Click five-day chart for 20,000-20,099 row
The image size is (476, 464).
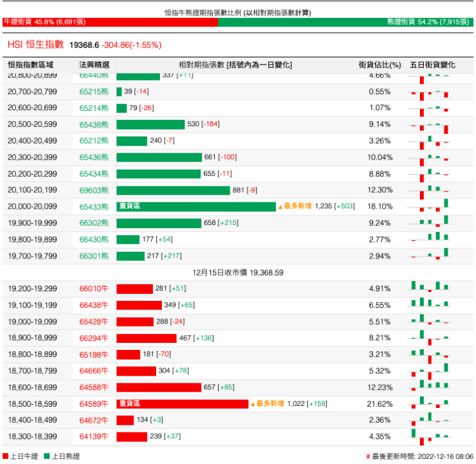tap(430, 206)
